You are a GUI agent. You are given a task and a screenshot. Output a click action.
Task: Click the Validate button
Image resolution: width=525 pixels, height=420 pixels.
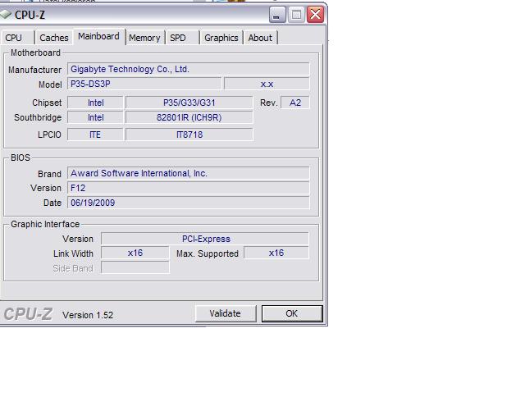226,313
